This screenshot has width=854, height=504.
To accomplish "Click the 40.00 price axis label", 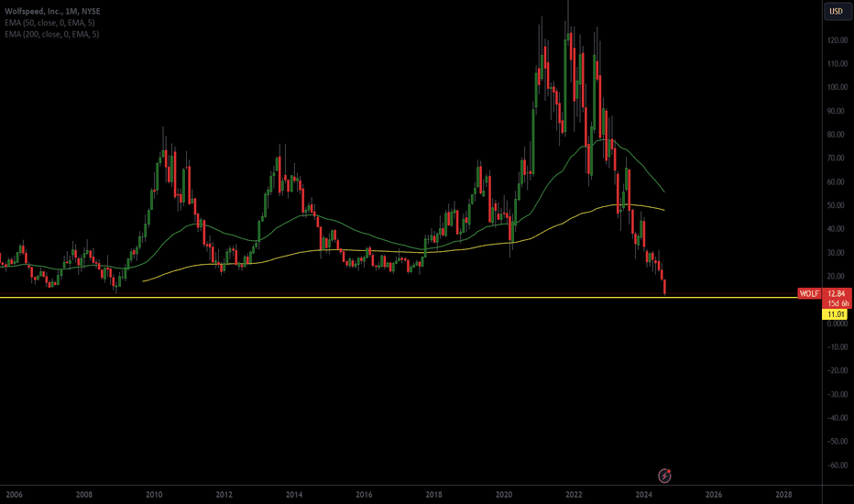I will (838, 229).
